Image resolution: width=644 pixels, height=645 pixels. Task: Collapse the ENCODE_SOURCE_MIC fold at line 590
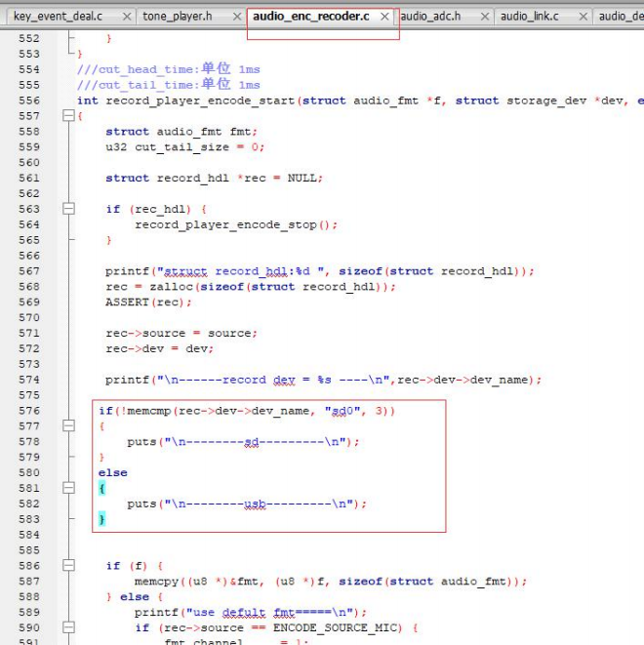coord(68,627)
